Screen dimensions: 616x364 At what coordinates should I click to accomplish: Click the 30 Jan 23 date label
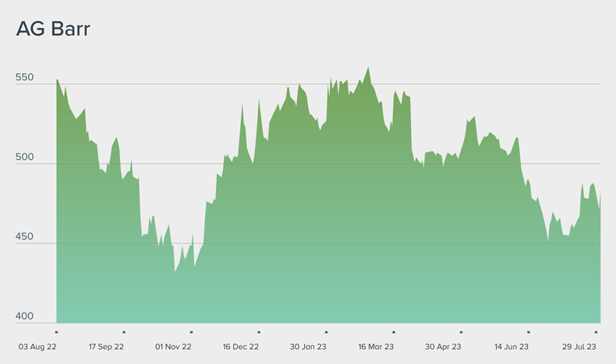click(x=308, y=347)
